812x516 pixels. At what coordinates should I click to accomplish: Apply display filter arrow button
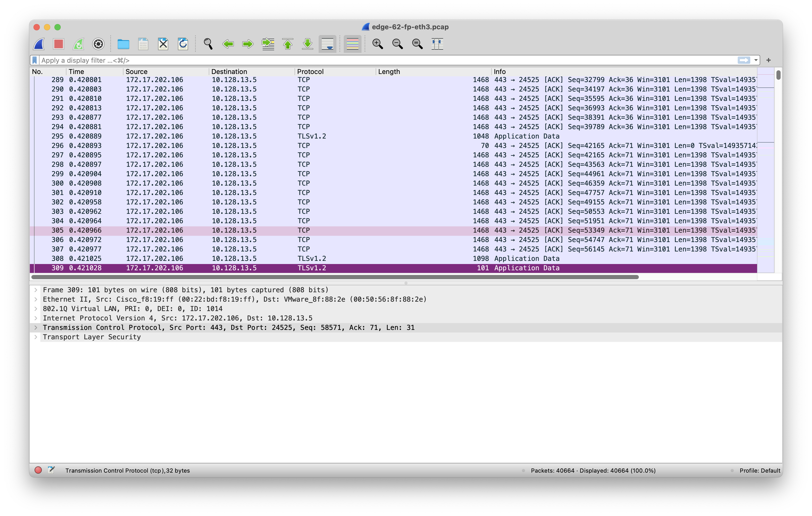(744, 60)
